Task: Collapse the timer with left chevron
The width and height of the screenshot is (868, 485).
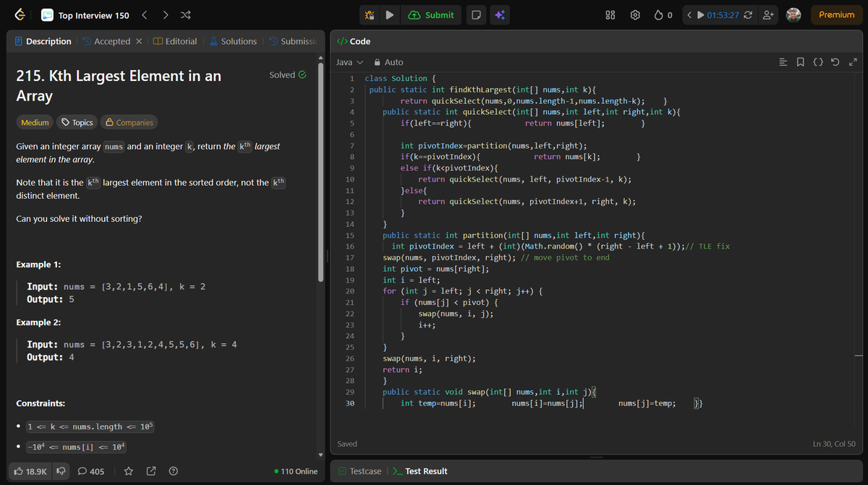Action: (x=689, y=15)
